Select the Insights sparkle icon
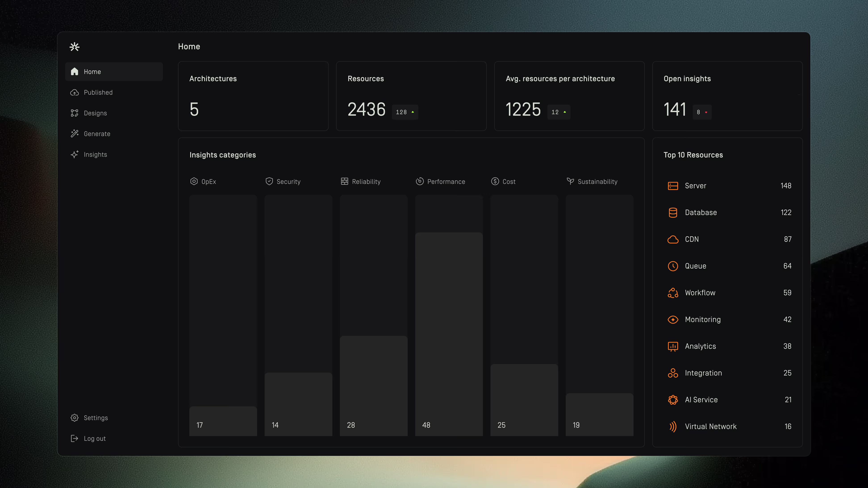 75,154
